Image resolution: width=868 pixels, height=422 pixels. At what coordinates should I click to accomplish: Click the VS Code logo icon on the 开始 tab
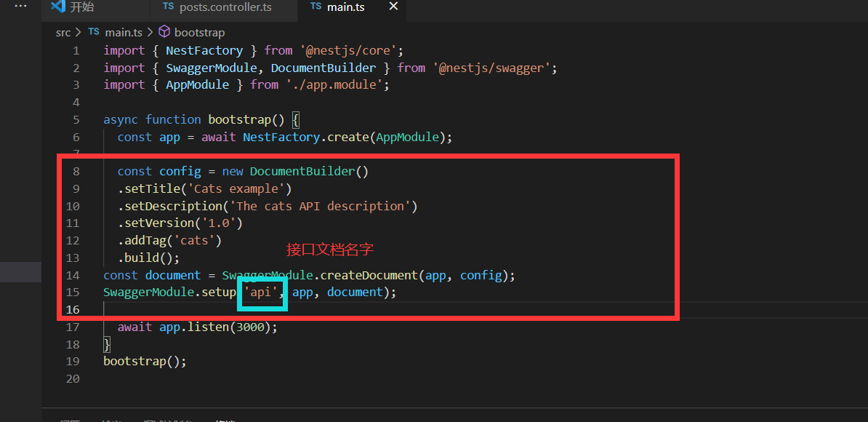(57, 7)
